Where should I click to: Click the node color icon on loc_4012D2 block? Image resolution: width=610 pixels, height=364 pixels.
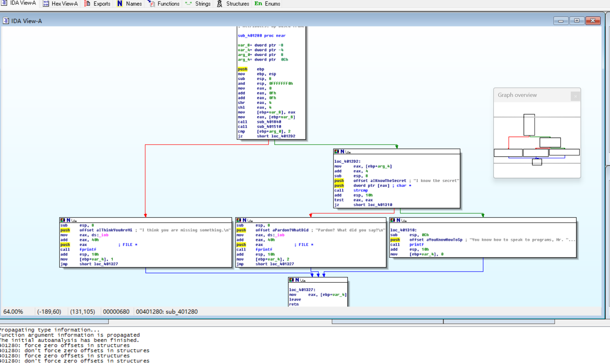337,151
